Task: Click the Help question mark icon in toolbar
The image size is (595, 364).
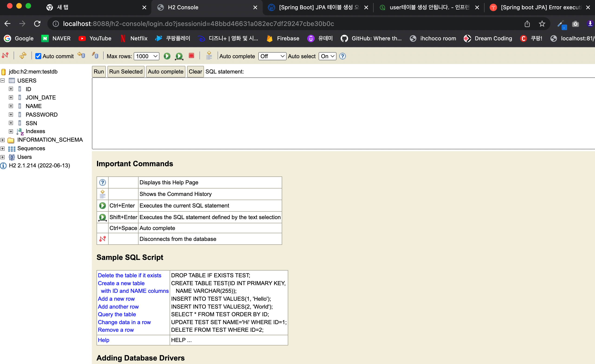Action: tap(343, 56)
